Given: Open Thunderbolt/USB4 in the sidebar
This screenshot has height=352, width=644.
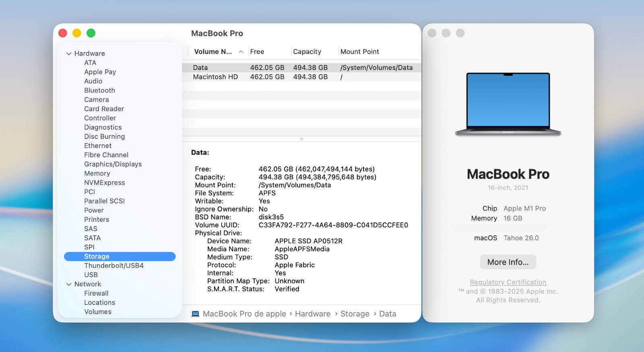Looking at the screenshot, I should (x=114, y=266).
